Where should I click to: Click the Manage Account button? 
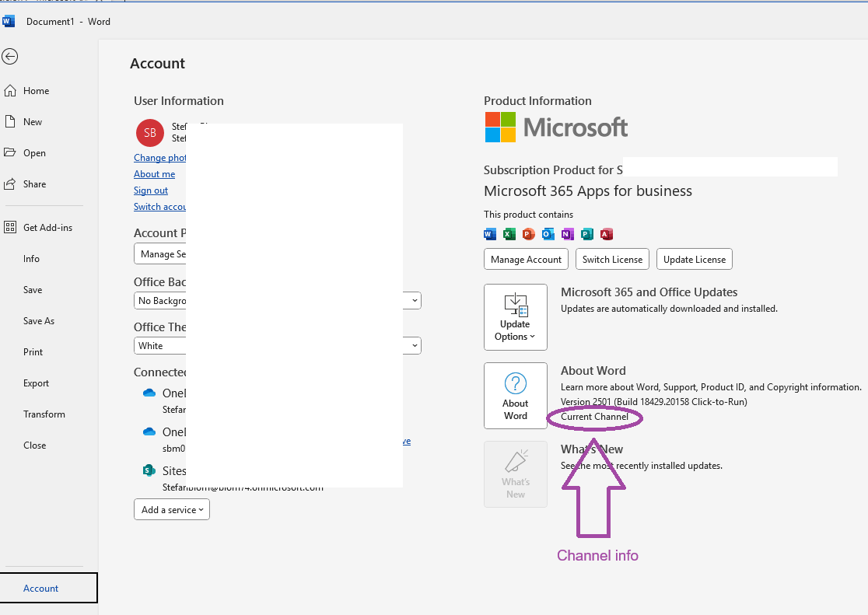(x=526, y=259)
